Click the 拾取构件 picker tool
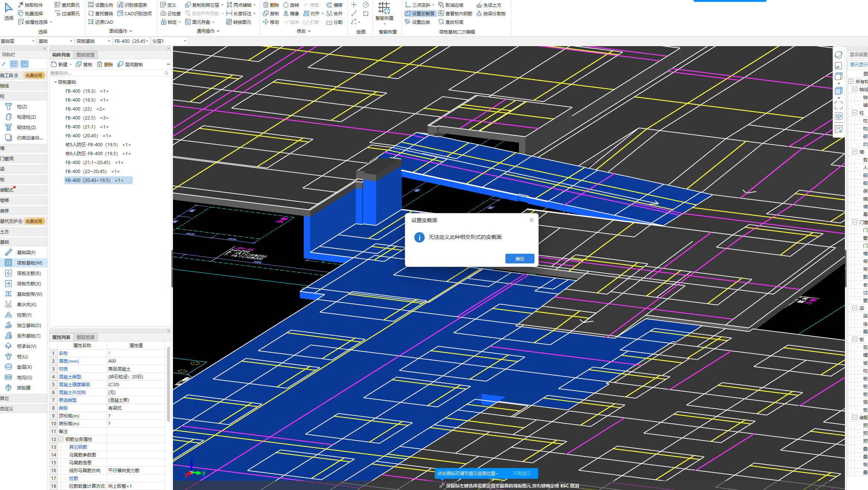This screenshot has width=868, height=490. (30, 5)
